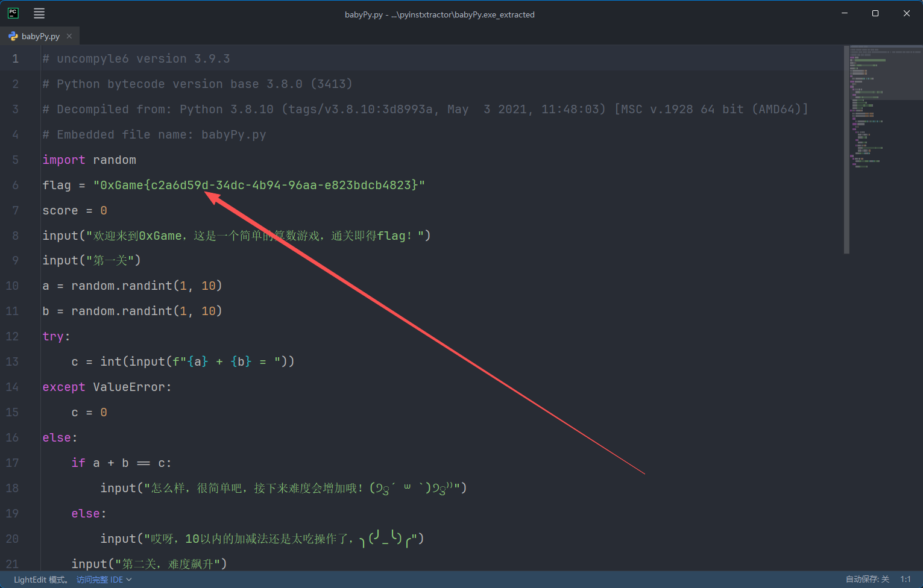Click the try: keyword on line 12
Viewport: 923px width, 588px height.
[x=53, y=336]
